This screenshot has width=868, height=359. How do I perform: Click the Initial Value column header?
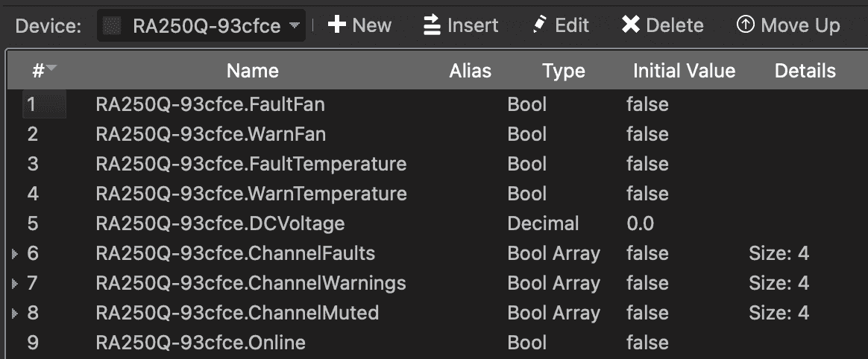coord(684,71)
